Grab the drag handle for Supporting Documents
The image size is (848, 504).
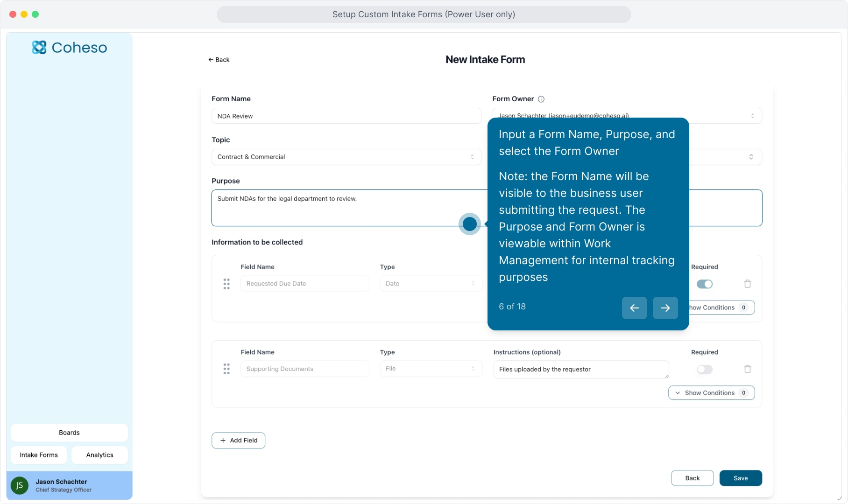pos(226,369)
